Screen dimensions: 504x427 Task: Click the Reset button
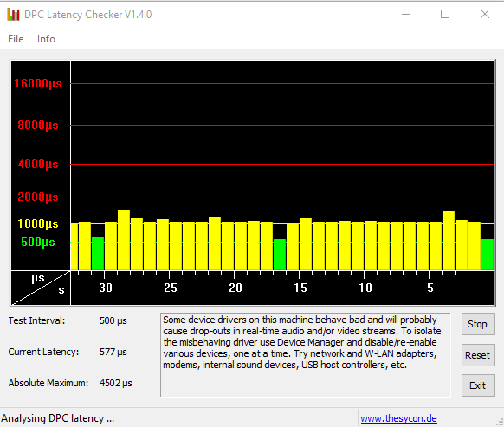click(478, 355)
